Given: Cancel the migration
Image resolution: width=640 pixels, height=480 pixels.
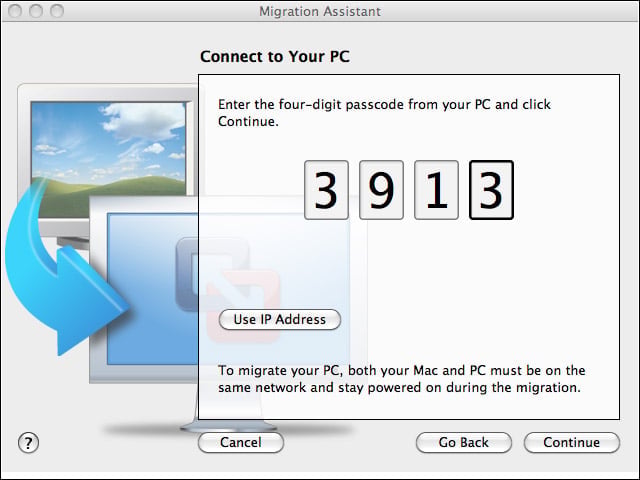Looking at the screenshot, I should point(241,442).
